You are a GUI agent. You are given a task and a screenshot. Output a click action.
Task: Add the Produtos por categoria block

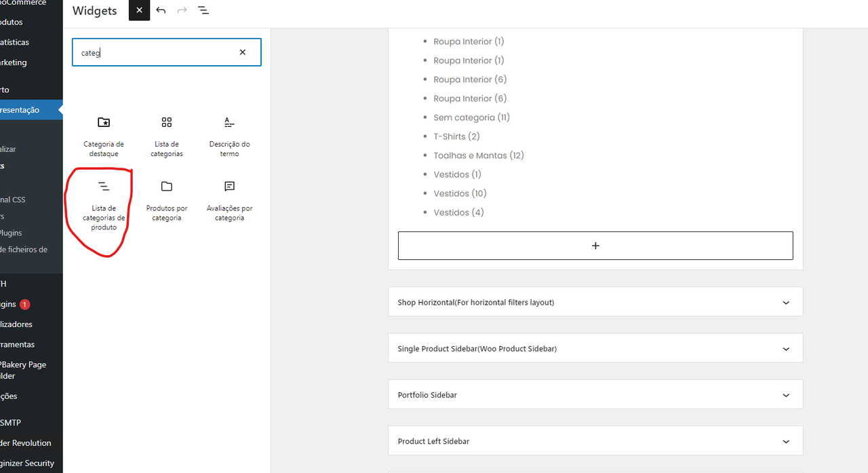coord(167,200)
